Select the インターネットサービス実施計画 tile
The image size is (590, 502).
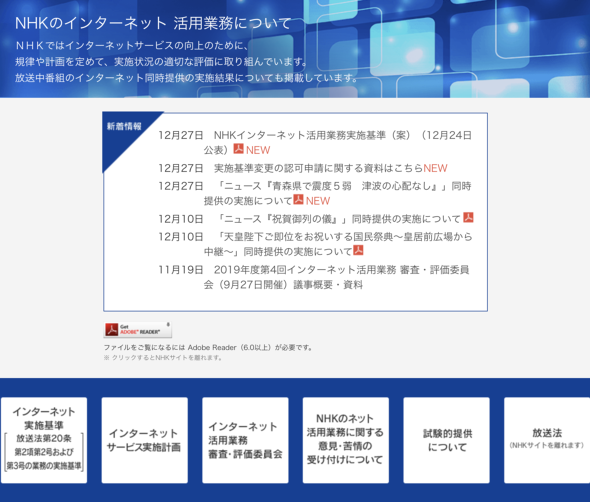[x=144, y=440]
